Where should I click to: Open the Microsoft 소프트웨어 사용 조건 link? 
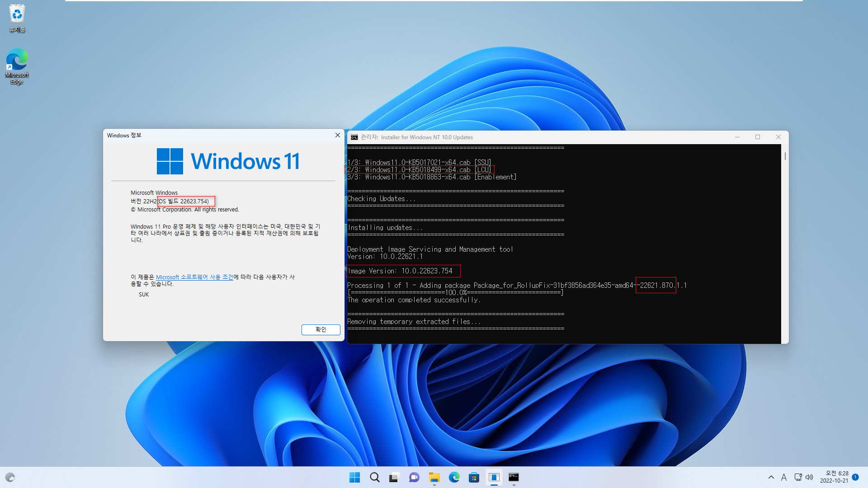click(194, 277)
